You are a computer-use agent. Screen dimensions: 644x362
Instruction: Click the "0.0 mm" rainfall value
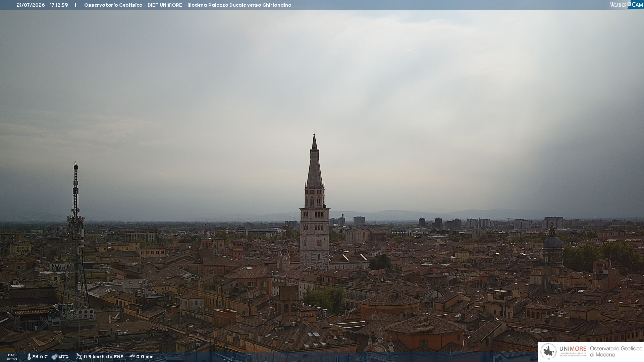(x=145, y=357)
